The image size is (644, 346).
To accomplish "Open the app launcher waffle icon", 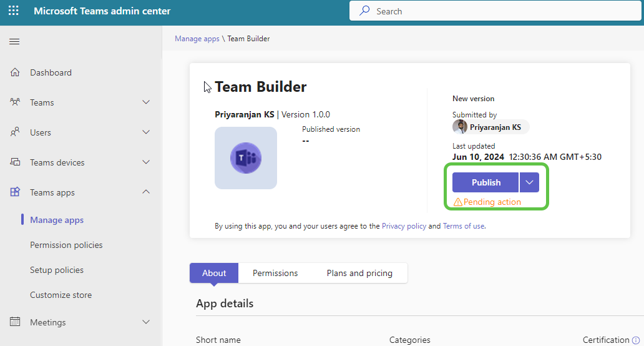I will pos(14,11).
